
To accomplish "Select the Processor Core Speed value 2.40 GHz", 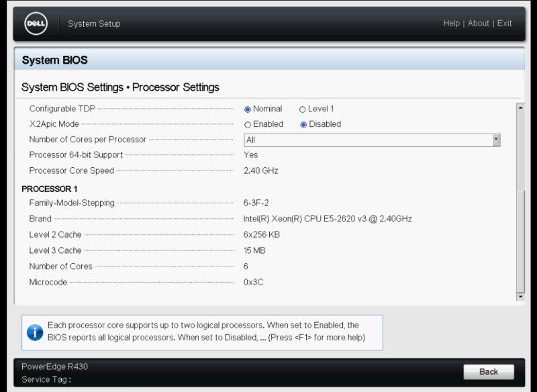I will coord(261,170).
